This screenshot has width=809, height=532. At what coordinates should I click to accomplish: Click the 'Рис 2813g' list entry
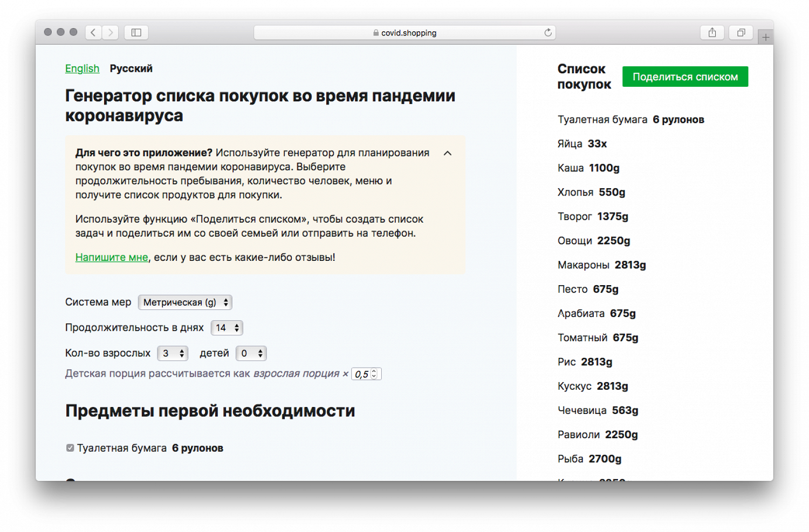click(585, 362)
